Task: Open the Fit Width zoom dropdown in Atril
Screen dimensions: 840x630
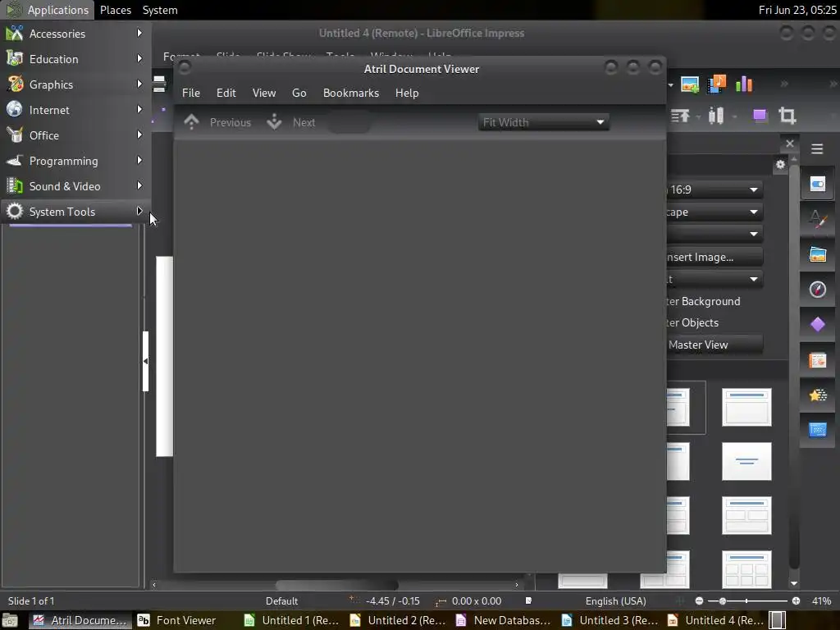Action: click(x=543, y=122)
